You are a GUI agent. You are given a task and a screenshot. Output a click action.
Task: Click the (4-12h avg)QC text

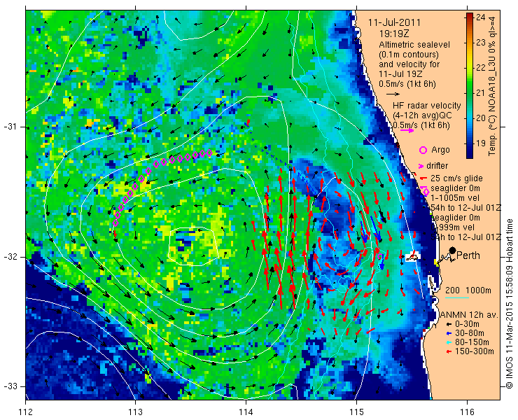click(422, 115)
